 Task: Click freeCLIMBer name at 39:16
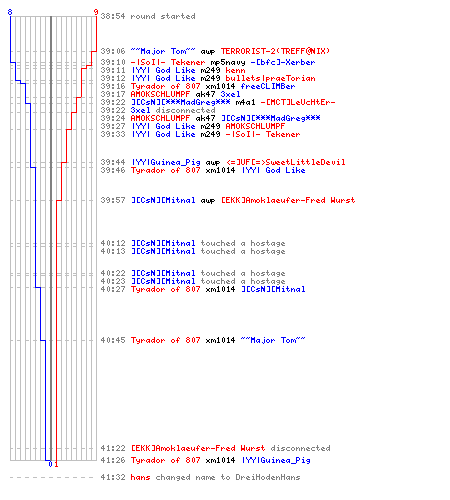coord(268,86)
